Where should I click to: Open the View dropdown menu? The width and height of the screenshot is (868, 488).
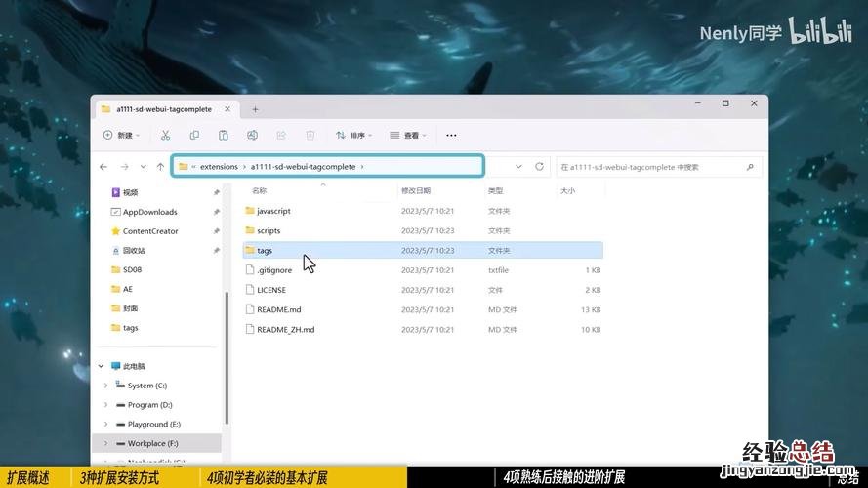408,135
